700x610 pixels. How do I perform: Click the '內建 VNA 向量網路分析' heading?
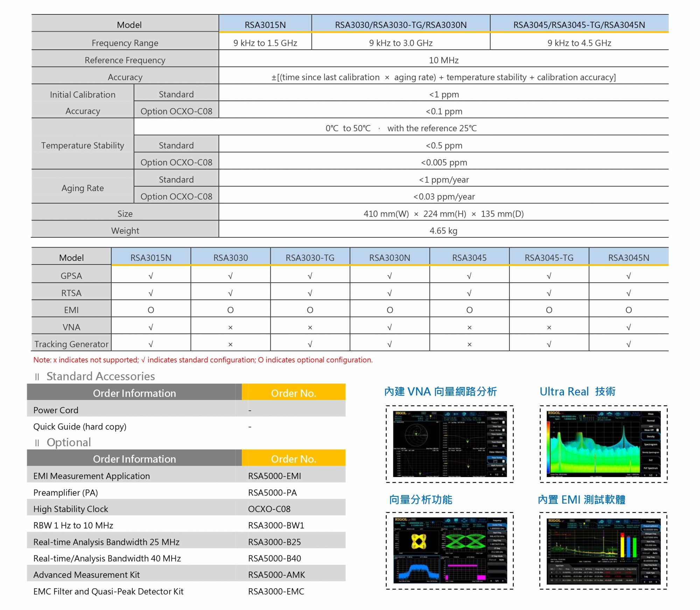coord(440,391)
